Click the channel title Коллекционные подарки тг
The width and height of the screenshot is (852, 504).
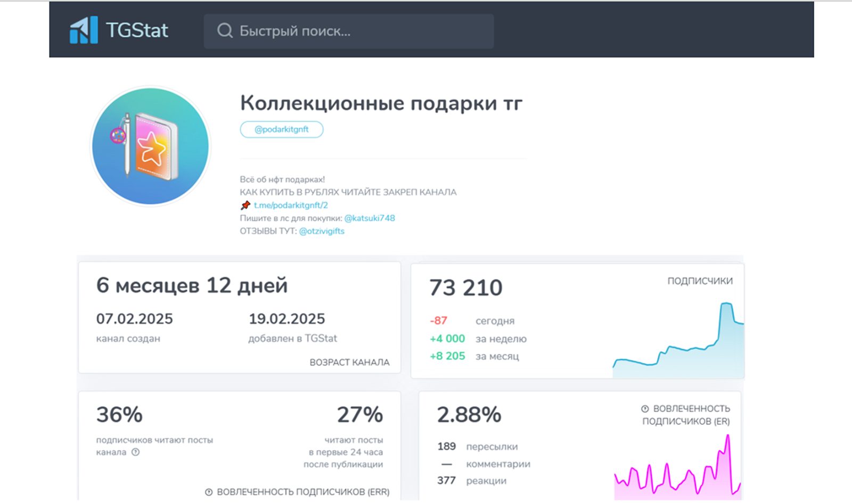(x=381, y=103)
